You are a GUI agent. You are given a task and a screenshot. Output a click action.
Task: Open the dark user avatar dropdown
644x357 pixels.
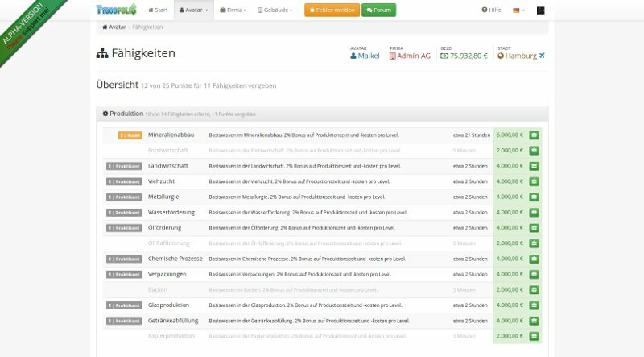tap(543, 10)
